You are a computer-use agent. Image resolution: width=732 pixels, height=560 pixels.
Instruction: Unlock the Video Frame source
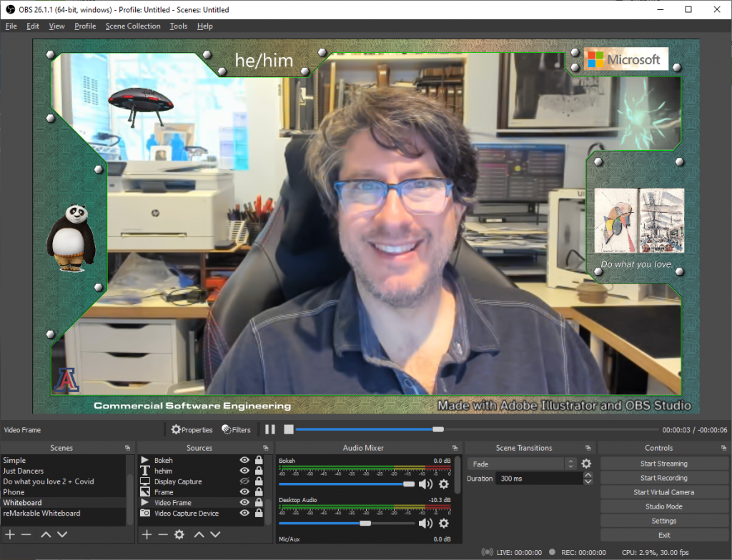coord(259,503)
